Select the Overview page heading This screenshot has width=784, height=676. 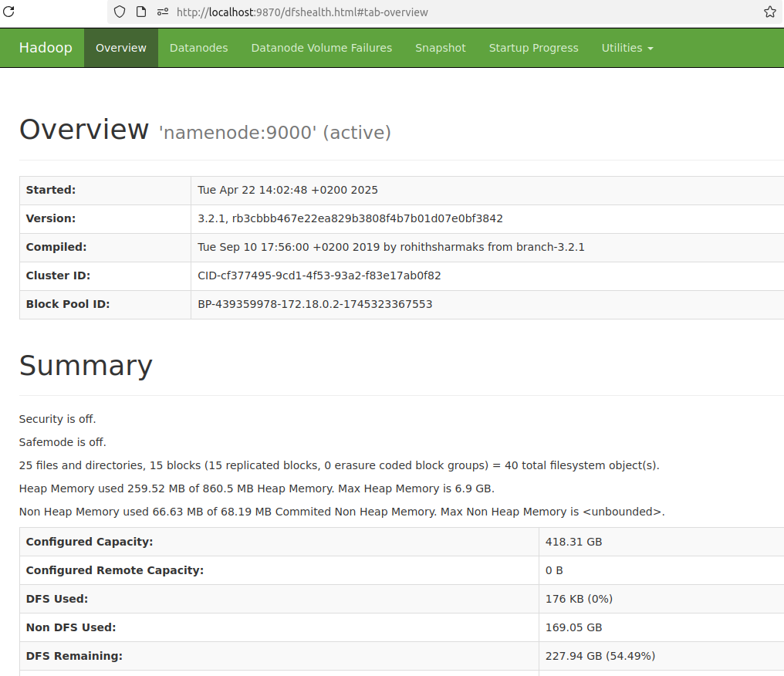click(84, 130)
